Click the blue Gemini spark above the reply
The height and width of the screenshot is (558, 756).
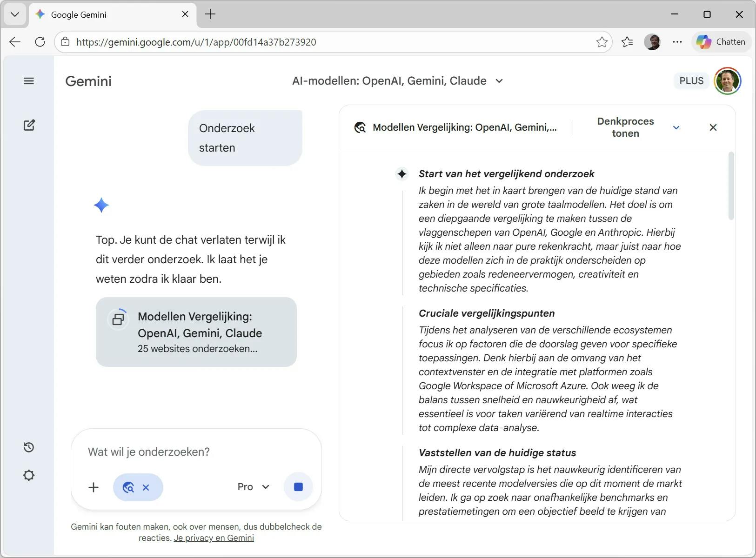pos(101,205)
